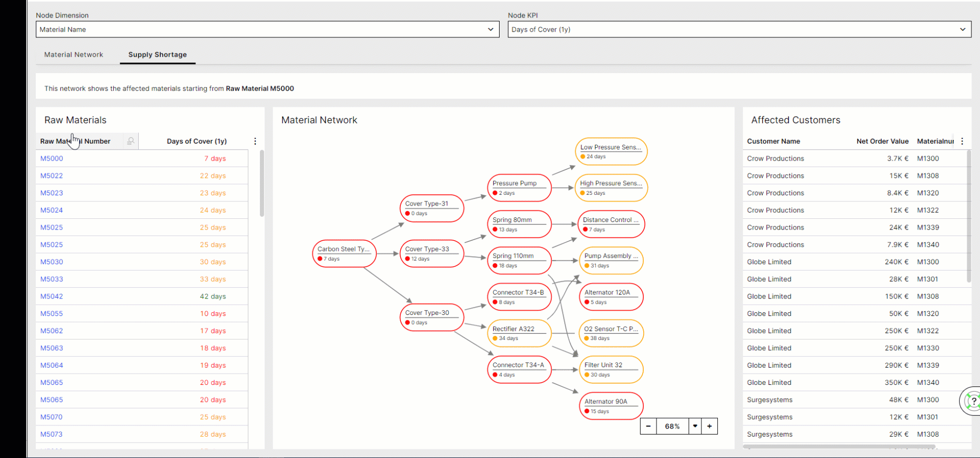Select the Supply Shortage tab
This screenshot has width=980, height=458.
click(157, 54)
